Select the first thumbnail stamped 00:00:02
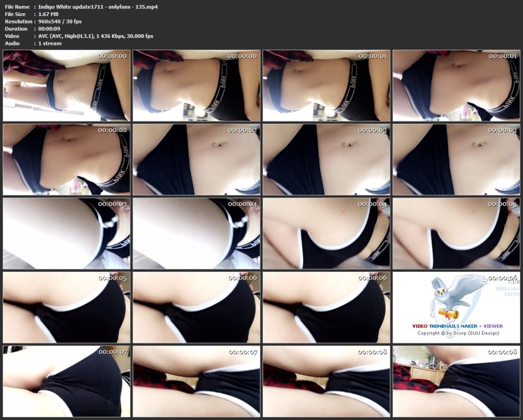523x420 pixels. [x=66, y=160]
